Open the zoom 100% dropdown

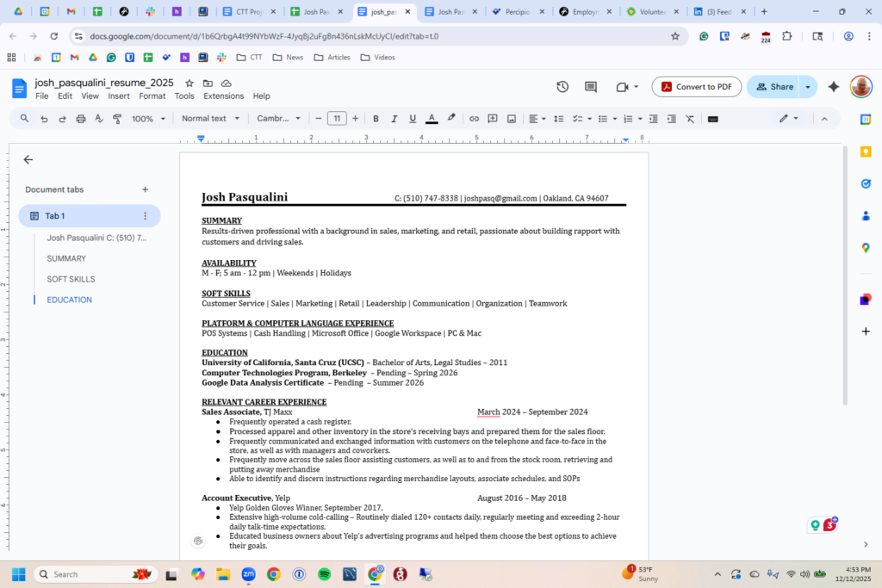pyautogui.click(x=148, y=119)
